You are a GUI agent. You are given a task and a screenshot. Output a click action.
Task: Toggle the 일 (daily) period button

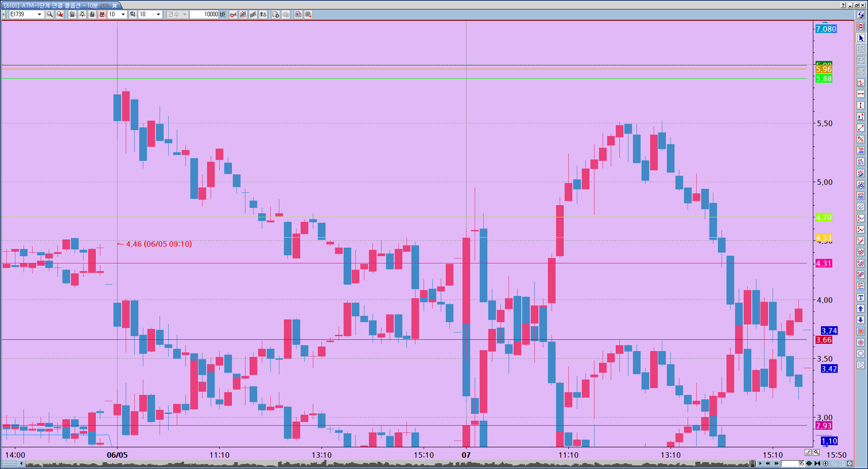(72, 14)
